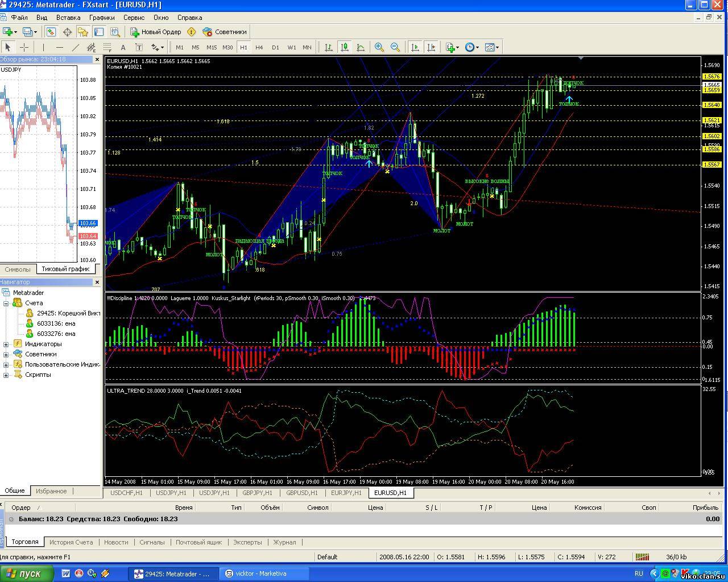Collapse the Счета tree node
This screenshot has height=582, width=728.
point(6,303)
